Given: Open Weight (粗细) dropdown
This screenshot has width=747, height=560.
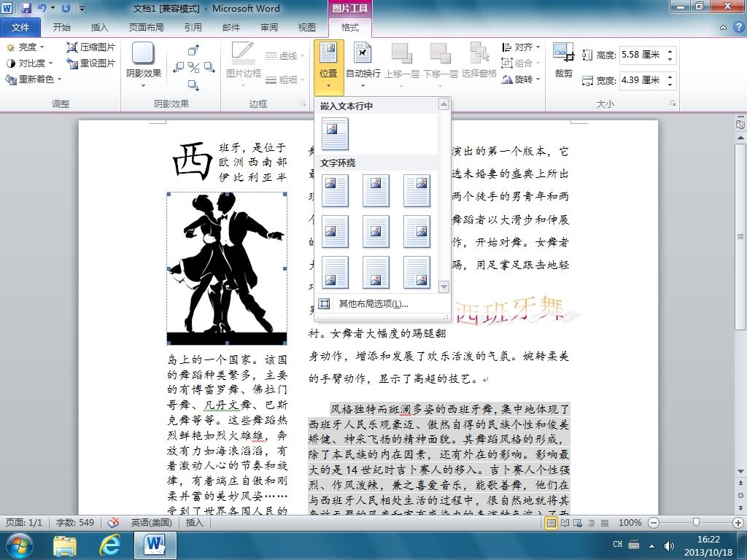Looking at the screenshot, I should 285,79.
